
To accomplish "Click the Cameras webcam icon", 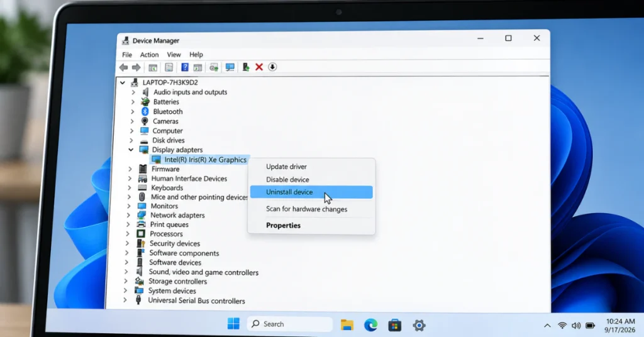I will pos(145,121).
